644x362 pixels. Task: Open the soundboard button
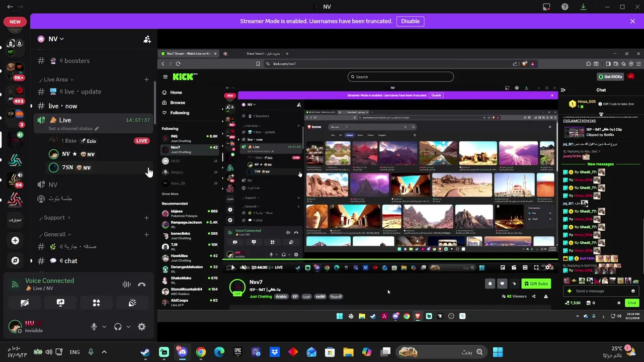pos(132,303)
